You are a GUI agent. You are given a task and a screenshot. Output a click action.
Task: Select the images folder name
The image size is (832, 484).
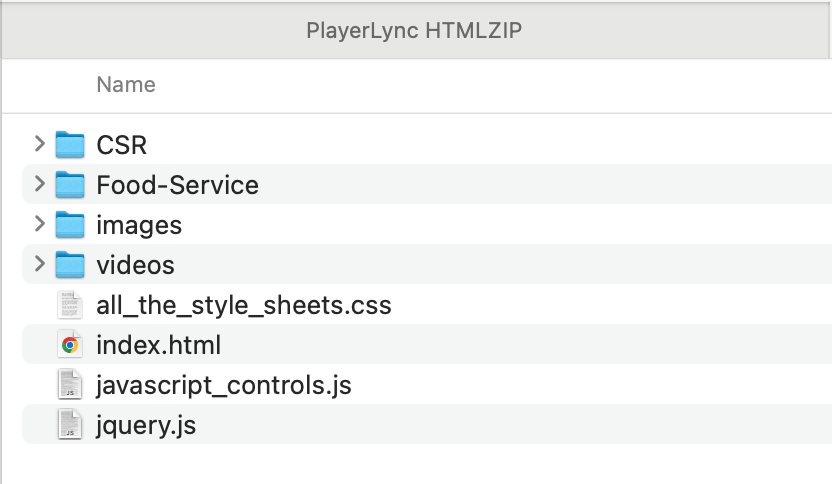139,226
